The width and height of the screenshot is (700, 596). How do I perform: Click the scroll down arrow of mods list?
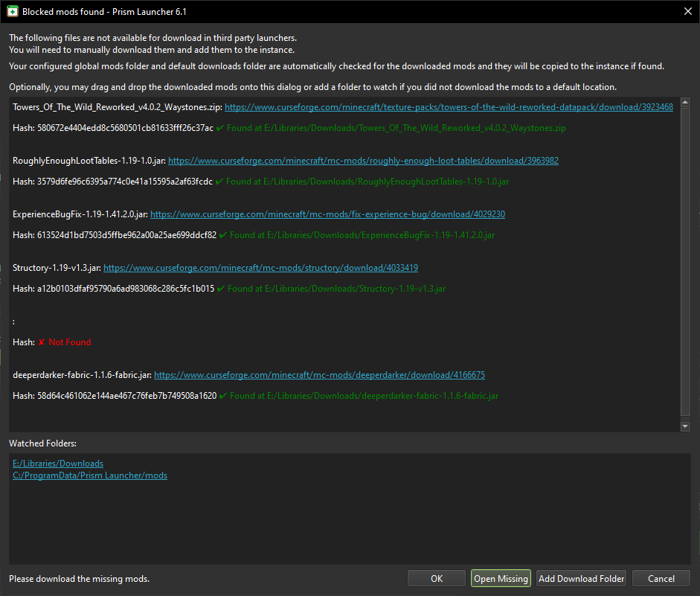click(x=685, y=426)
